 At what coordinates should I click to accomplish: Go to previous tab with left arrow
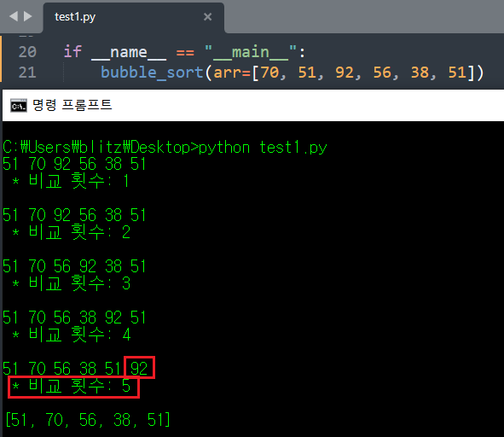14,16
